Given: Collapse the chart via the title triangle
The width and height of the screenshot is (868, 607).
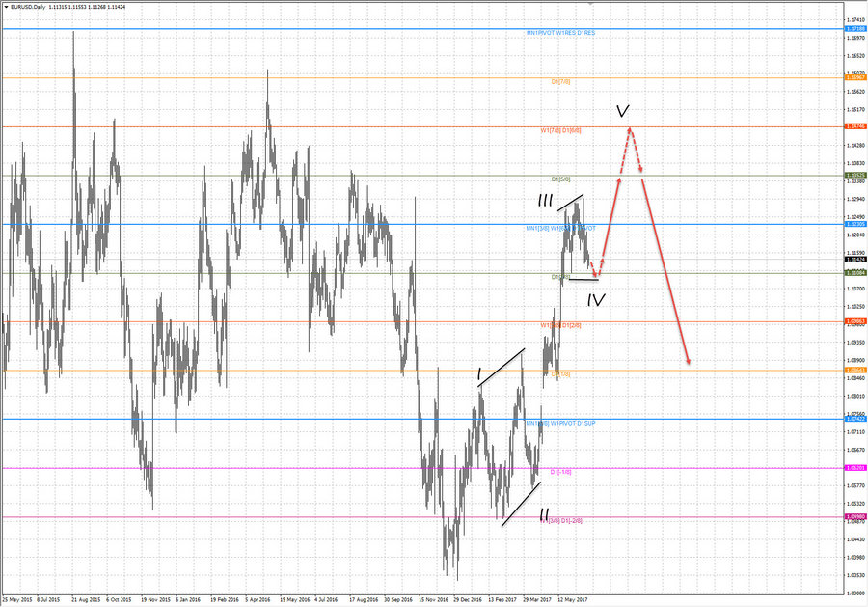Looking at the screenshot, I should (x=7, y=4).
